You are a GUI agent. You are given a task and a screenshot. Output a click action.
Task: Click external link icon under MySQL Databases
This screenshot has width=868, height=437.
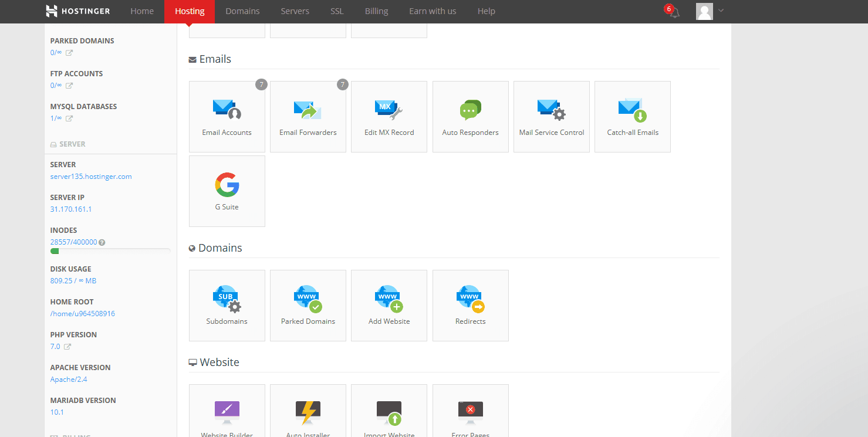(69, 118)
